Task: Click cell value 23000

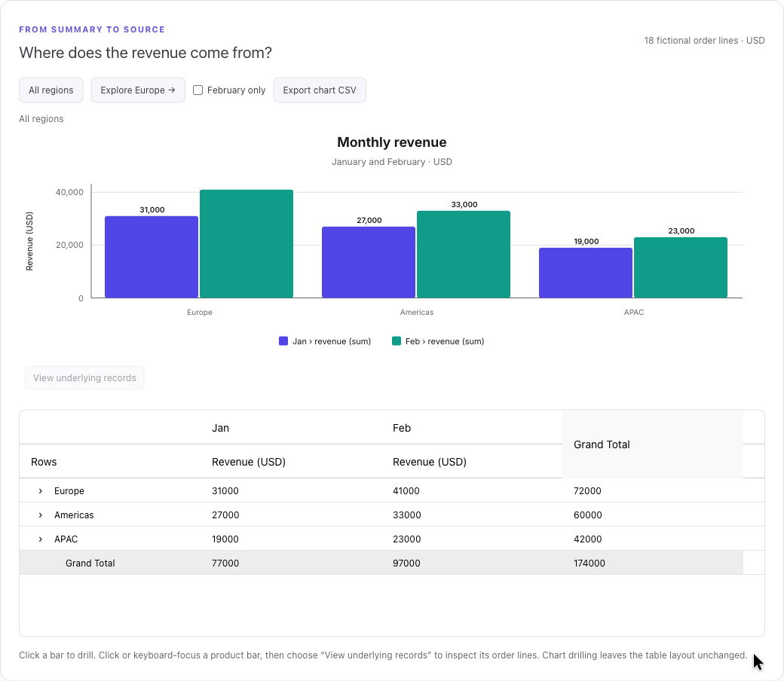Action: 406,539
